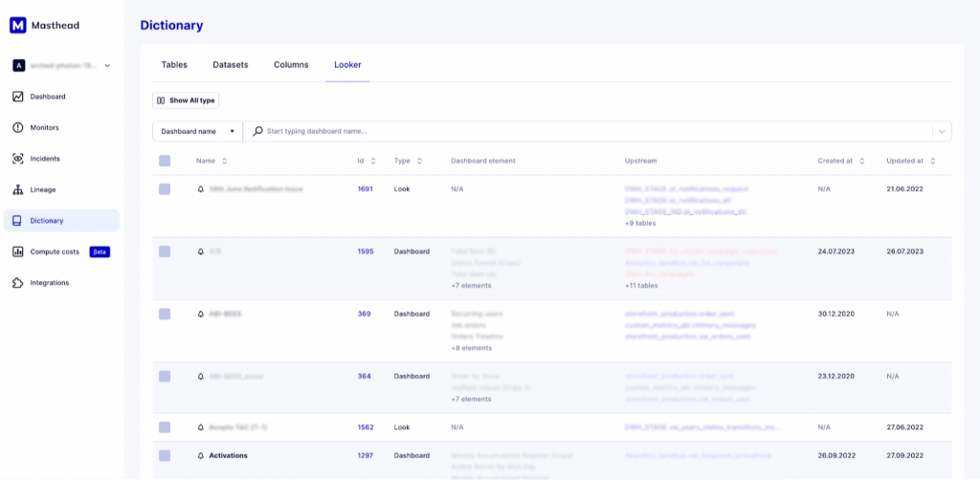Open the Monitors section icon
980x480 pixels.
(x=18, y=127)
